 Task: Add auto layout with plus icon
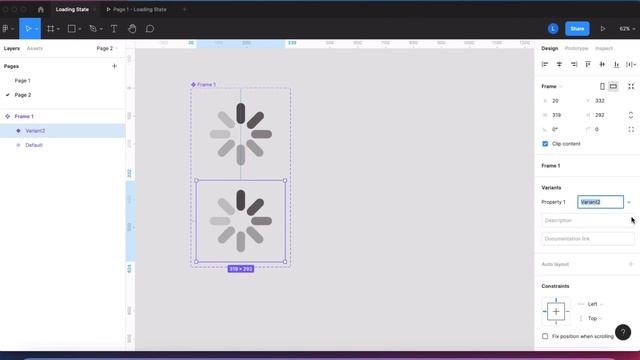[x=631, y=264]
